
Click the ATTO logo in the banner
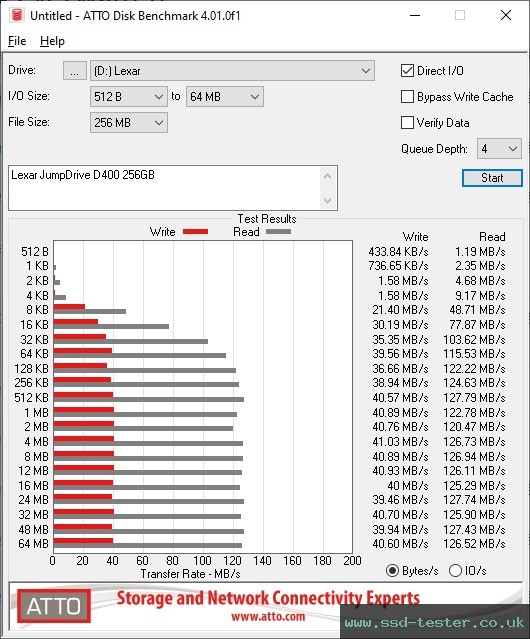[54, 606]
